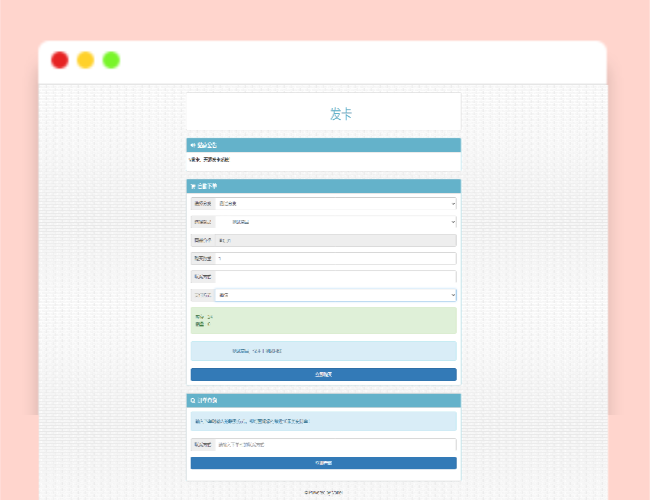Open the category selection dropdown
Viewport: 650px width, 500px height.
coord(335,204)
